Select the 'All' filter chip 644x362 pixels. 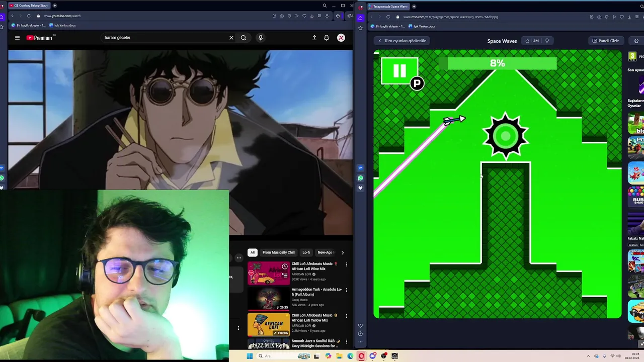tap(253, 252)
